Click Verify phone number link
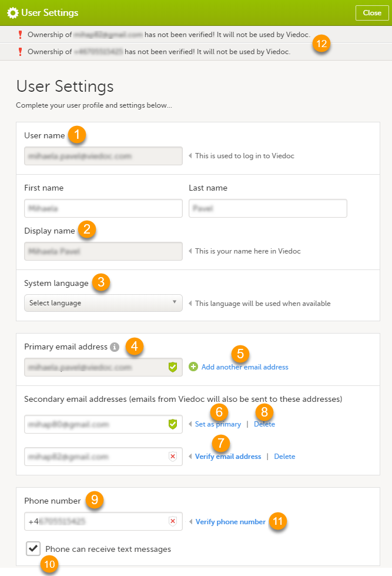The height and width of the screenshot is (576, 392). click(230, 522)
